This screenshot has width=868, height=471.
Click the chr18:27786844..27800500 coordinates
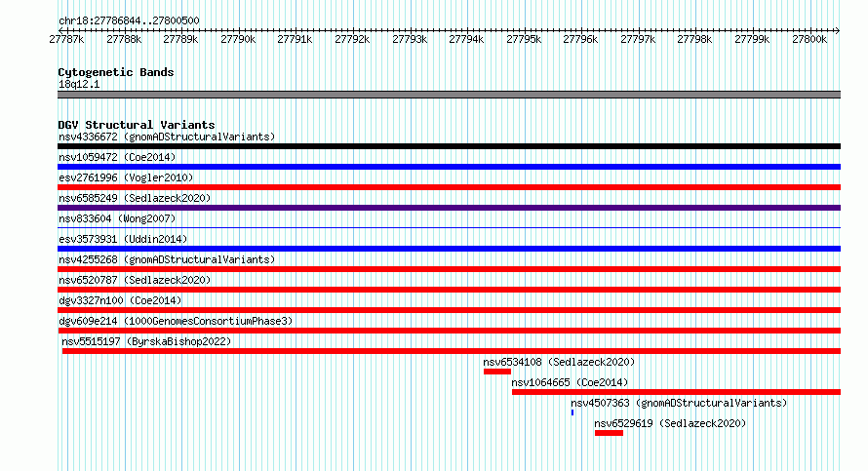(x=129, y=20)
